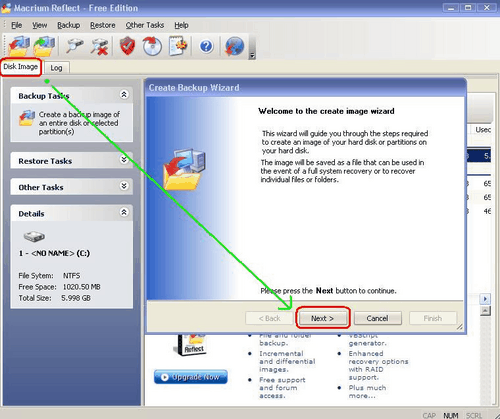Click the globe update toolbar icon
This screenshot has width=500, height=419.
(234, 46)
